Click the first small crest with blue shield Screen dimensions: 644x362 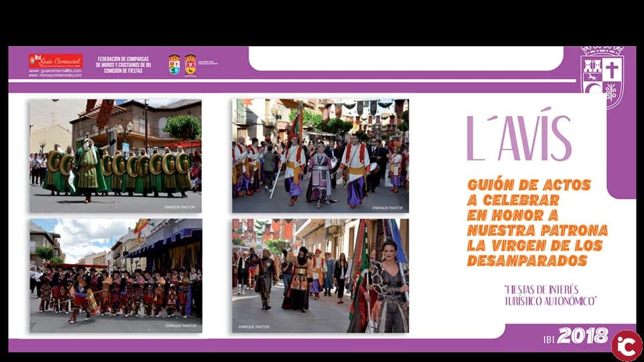click(174, 64)
